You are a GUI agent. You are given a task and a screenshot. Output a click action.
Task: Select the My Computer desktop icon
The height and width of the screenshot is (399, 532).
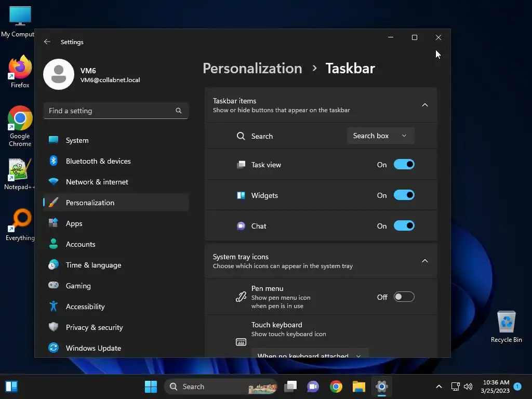pyautogui.click(x=18, y=21)
